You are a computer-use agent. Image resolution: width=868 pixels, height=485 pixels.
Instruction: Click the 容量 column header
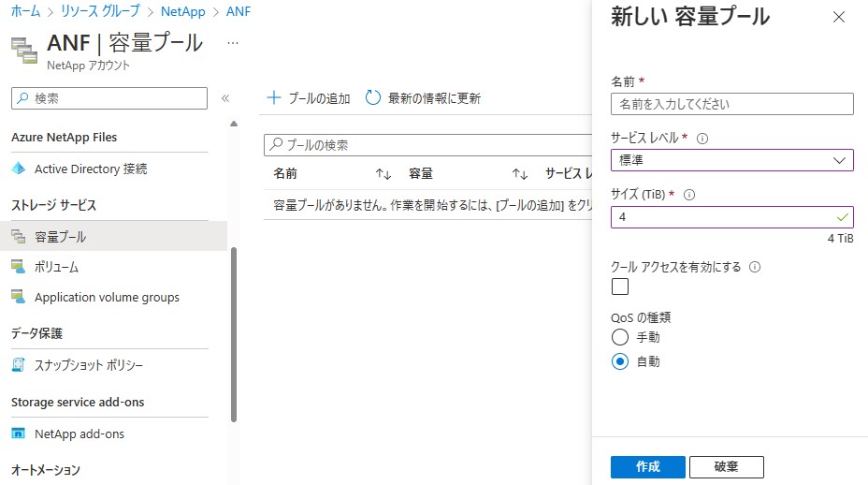[421, 174]
